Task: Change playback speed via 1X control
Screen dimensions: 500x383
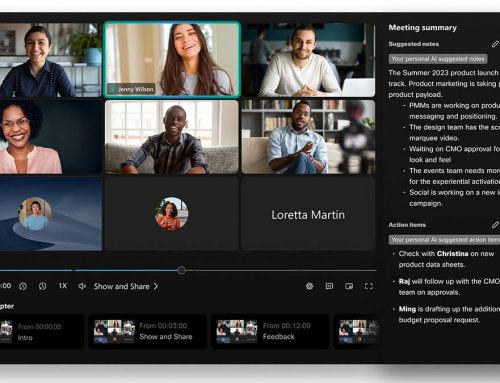Action: 63,286
